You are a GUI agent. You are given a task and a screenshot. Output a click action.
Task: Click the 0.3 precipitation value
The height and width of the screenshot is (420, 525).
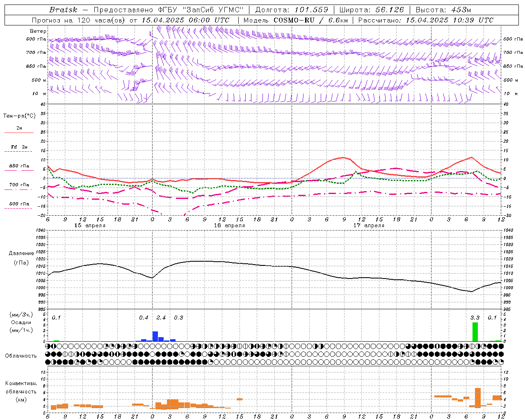click(178, 318)
